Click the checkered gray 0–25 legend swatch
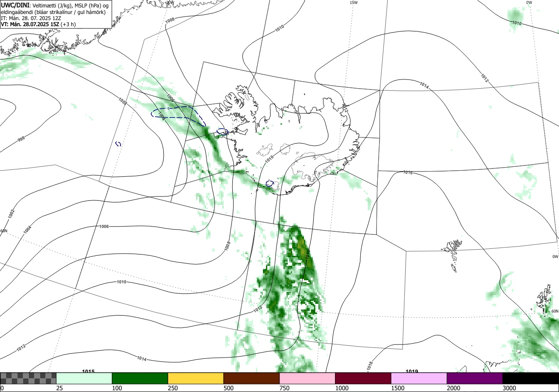 pos(28,378)
